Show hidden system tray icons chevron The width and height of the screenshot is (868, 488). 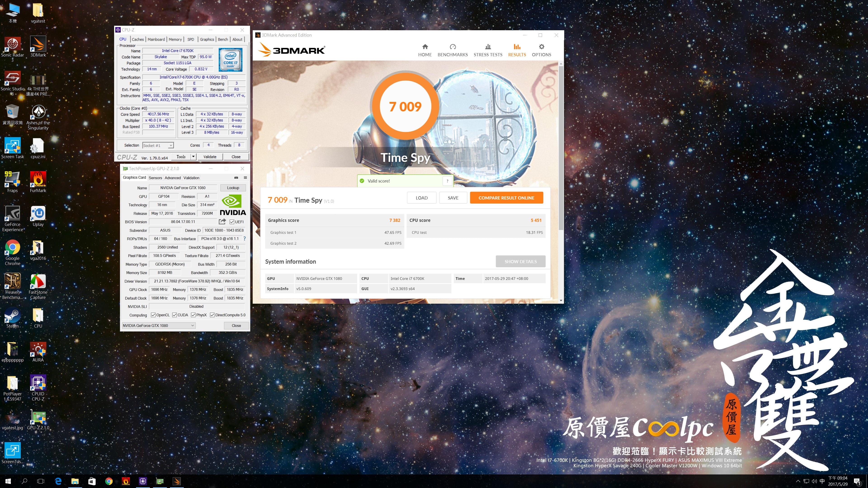click(x=798, y=481)
